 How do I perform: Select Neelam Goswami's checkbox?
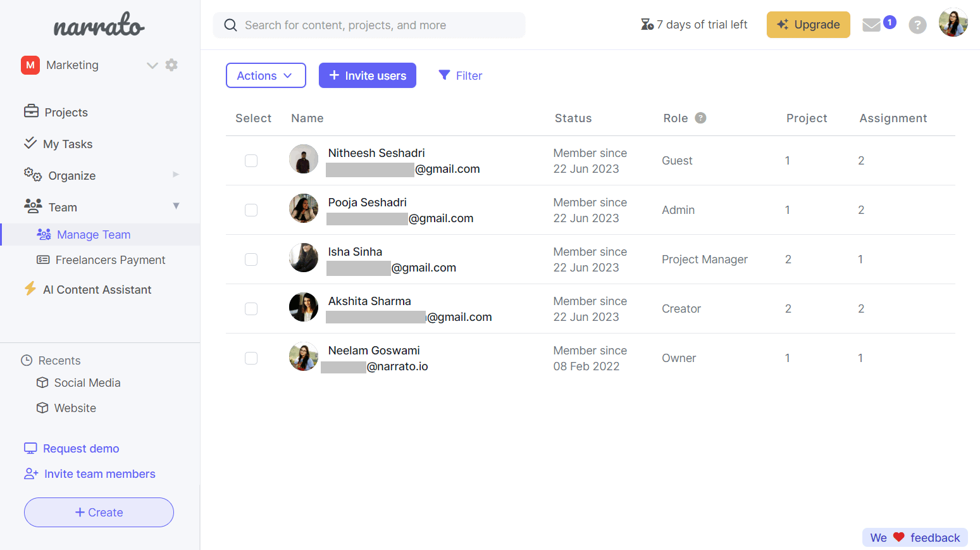tap(251, 358)
